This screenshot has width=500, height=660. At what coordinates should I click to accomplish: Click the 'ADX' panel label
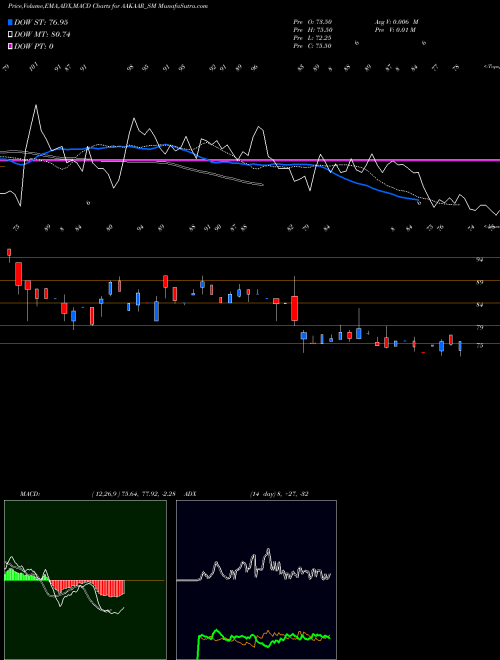tap(190, 493)
